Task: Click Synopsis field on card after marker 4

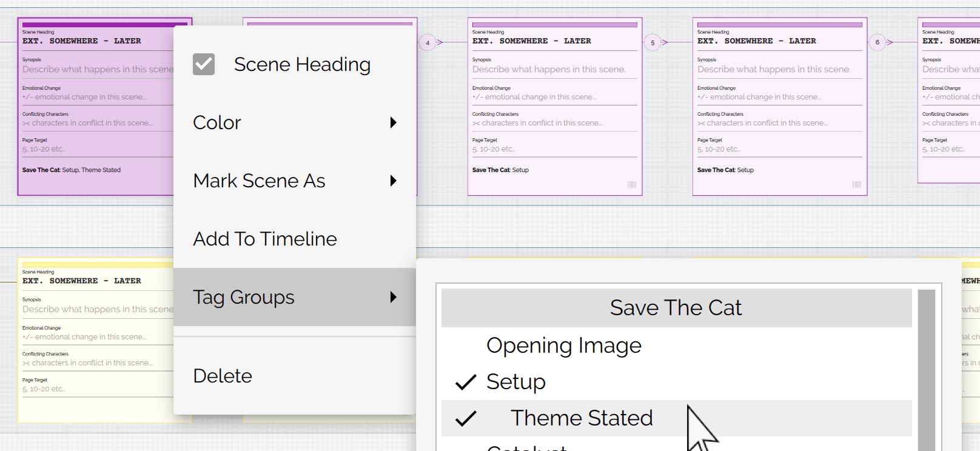Action: point(555,69)
